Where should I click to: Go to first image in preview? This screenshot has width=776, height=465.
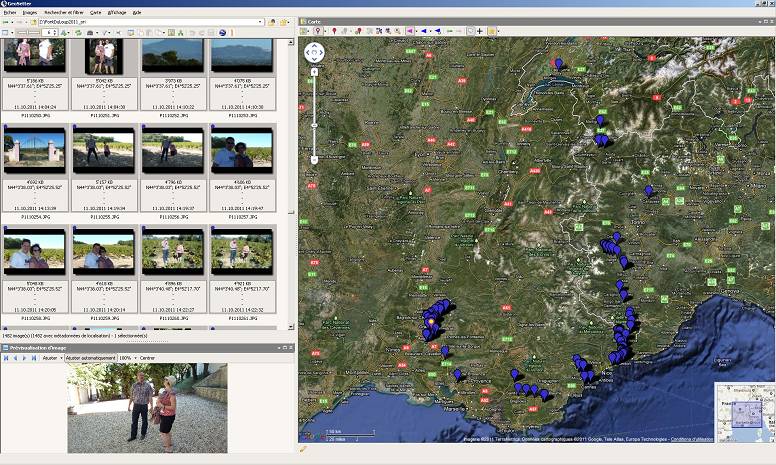pos(5,357)
